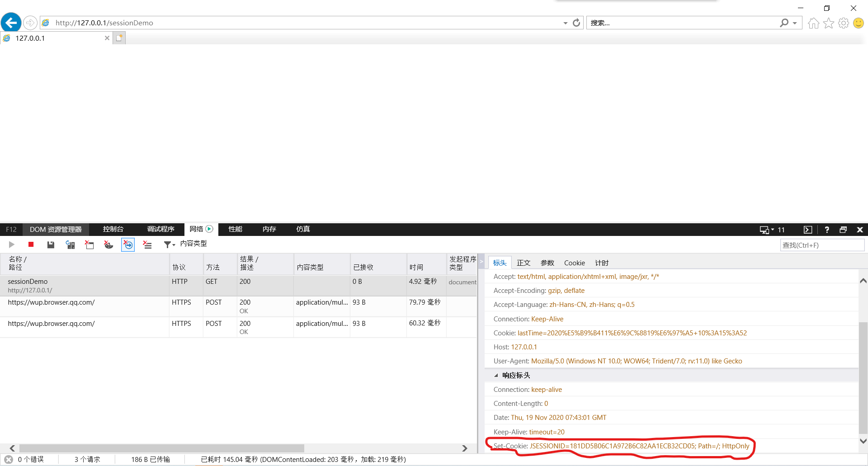Click the browser forward arrow button
The width and height of the screenshot is (868, 466).
click(x=30, y=23)
